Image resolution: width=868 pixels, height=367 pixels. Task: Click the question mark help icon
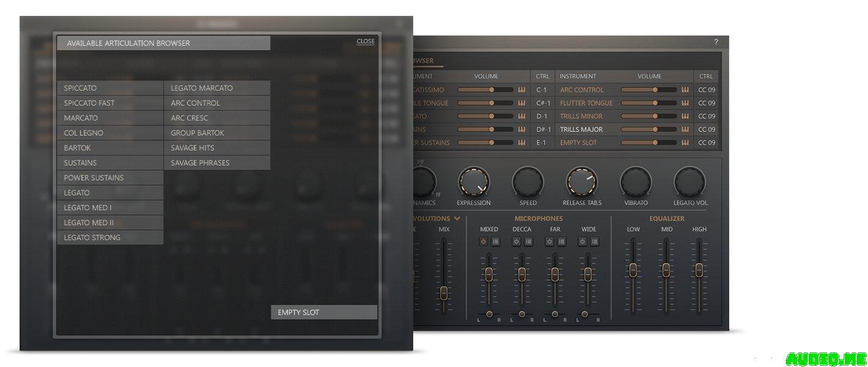click(x=716, y=42)
